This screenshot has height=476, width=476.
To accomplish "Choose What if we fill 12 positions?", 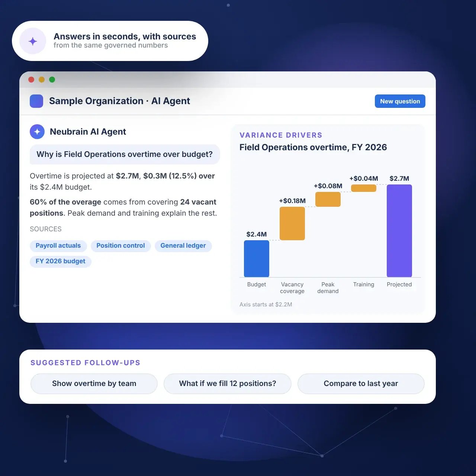I will click(228, 383).
